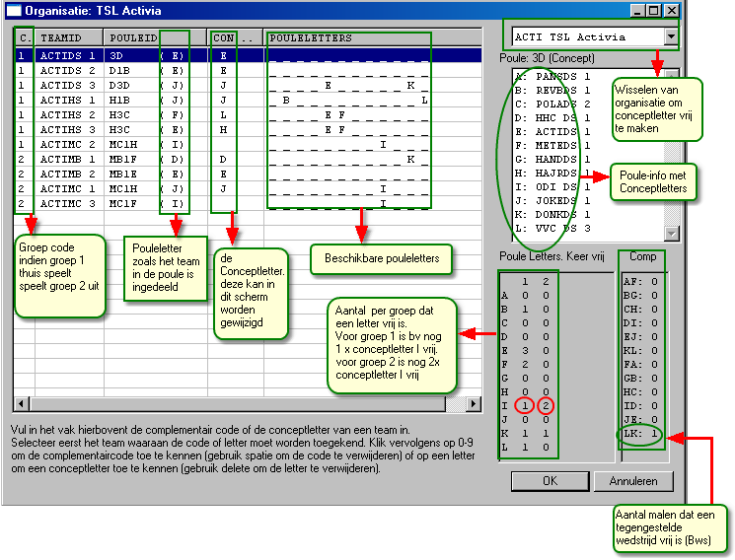Image resolution: width=735 pixels, height=560 pixels.
Task: Select poule entry F: METEDS 1
Action: (x=553, y=146)
